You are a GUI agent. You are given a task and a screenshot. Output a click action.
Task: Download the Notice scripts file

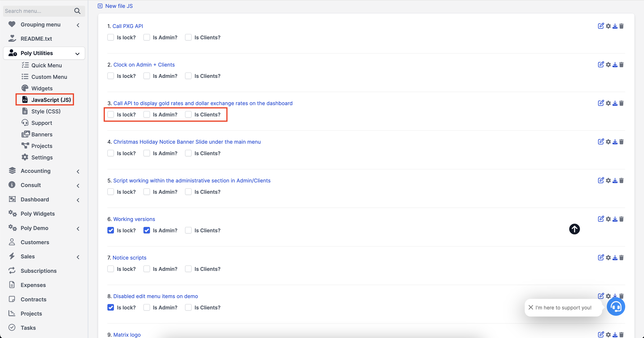pos(615,257)
